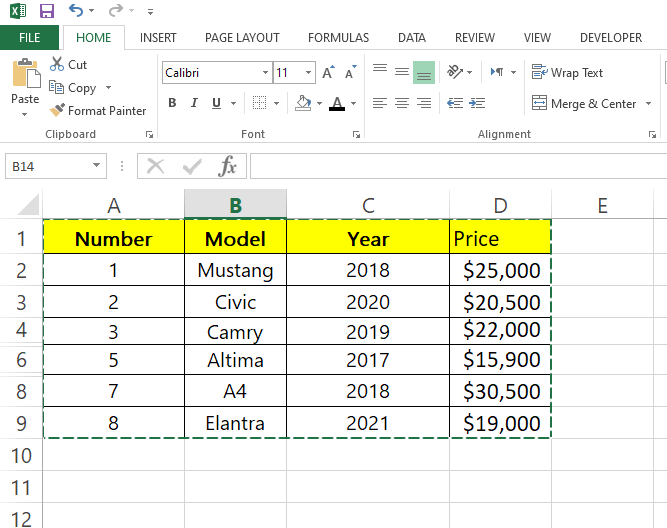The image size is (667, 528).
Task: Toggle Underline formatting
Action: point(216,103)
